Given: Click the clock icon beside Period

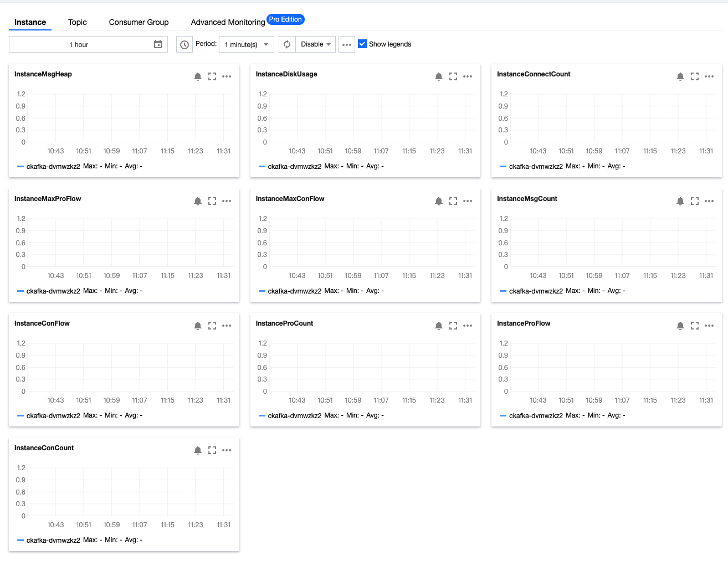Looking at the screenshot, I should (x=184, y=45).
